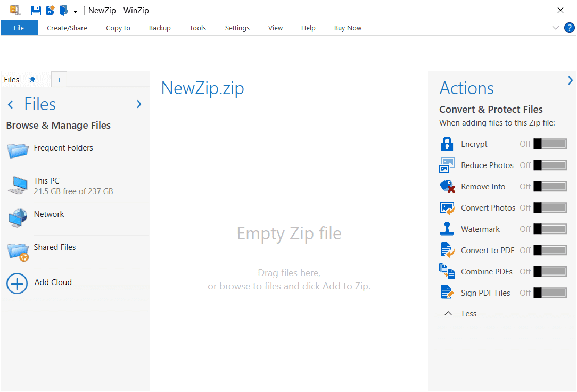The image size is (577, 392).
Task: Toggle the Convert to PDF switch
Action: point(550,251)
